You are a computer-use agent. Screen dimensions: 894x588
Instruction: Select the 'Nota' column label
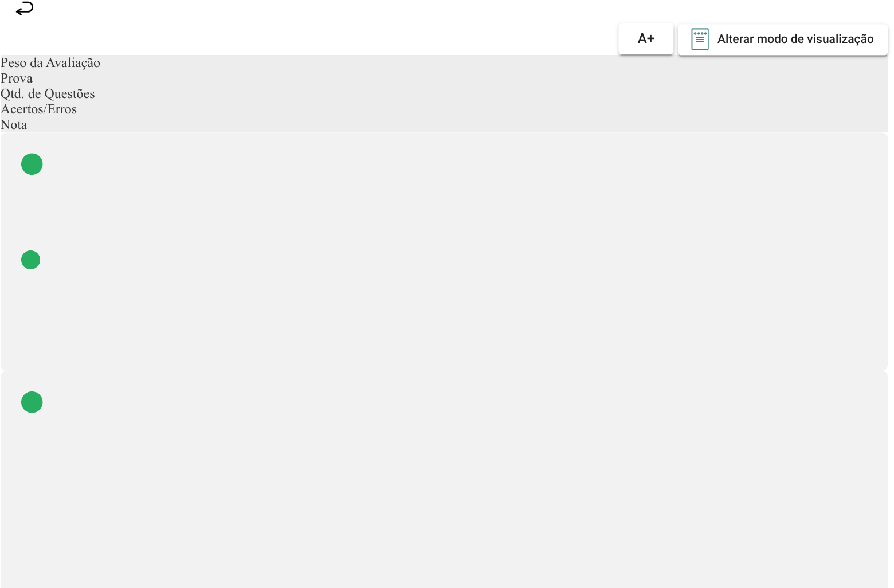(14, 125)
